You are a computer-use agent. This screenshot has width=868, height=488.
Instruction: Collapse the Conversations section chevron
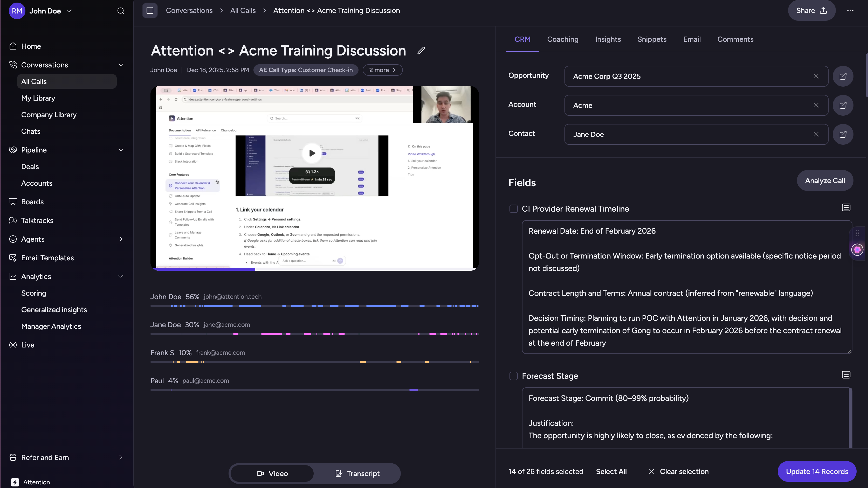coord(121,65)
